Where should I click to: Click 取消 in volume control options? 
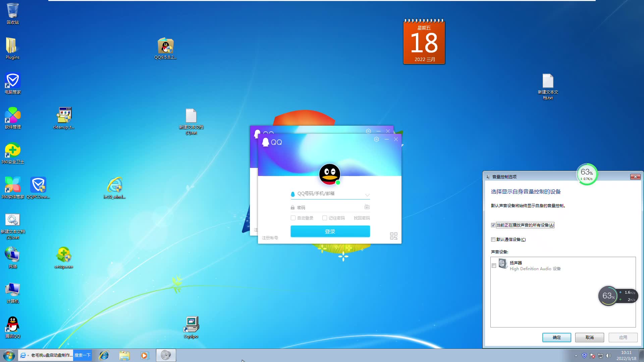tap(589, 338)
